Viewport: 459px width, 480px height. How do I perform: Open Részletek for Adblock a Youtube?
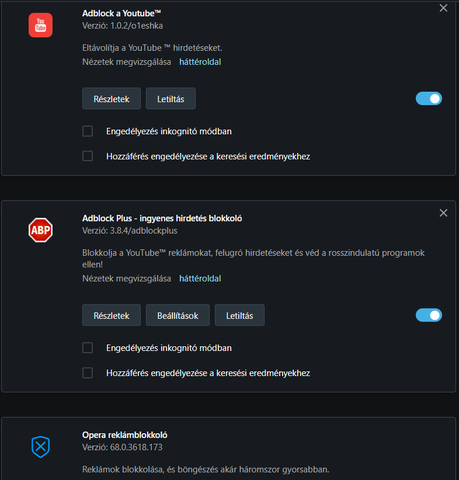coord(111,99)
